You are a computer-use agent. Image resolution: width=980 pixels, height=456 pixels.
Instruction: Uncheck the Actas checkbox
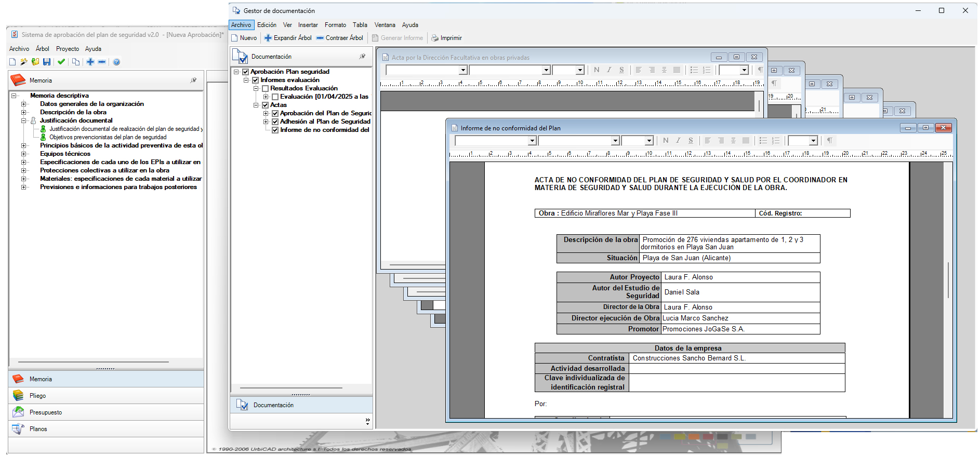coord(265,105)
